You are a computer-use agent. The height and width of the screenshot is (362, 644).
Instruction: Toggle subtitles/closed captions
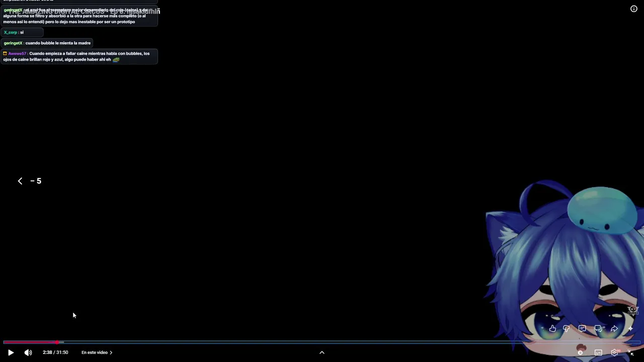click(598, 352)
